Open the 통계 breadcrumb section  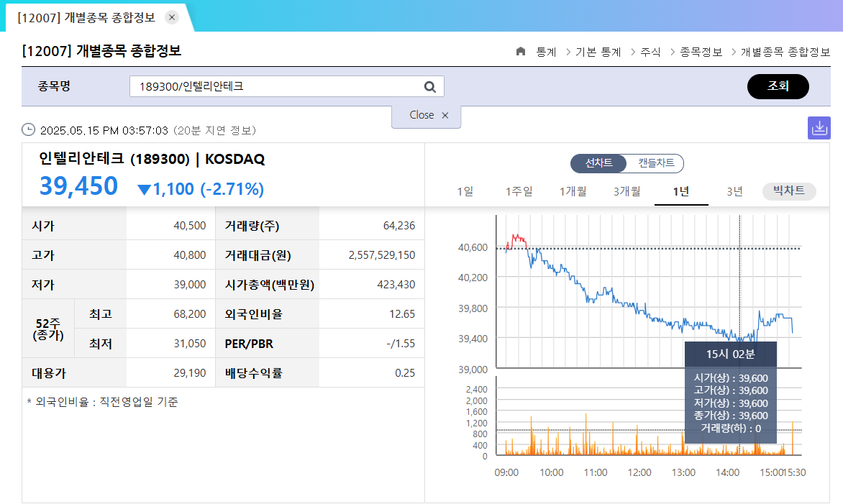click(545, 52)
